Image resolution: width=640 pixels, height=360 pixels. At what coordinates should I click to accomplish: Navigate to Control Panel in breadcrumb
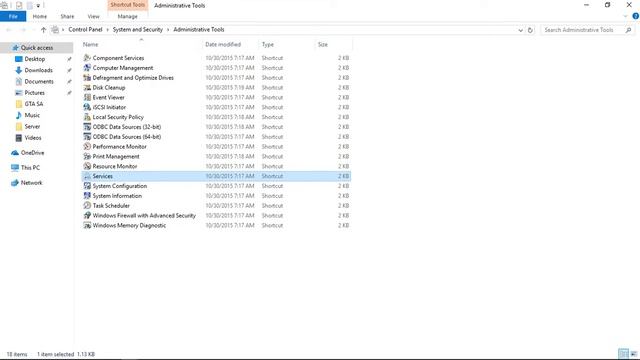pyautogui.click(x=85, y=30)
